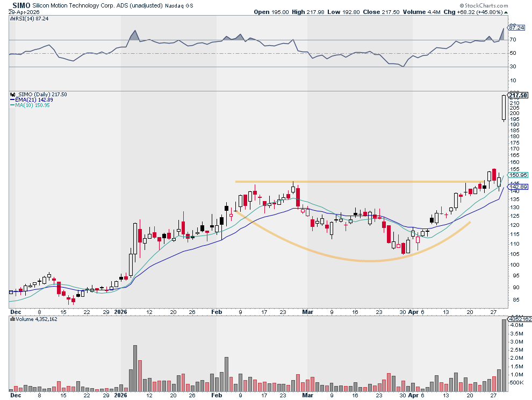Click the Volume 4,352,162 legend
This screenshot has height=400, width=532.
[x=37, y=319]
